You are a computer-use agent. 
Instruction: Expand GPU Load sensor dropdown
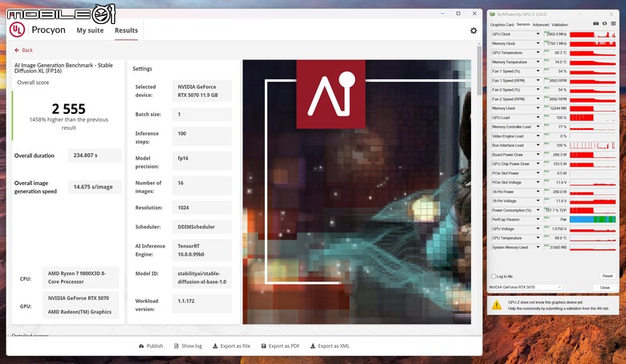point(538,118)
